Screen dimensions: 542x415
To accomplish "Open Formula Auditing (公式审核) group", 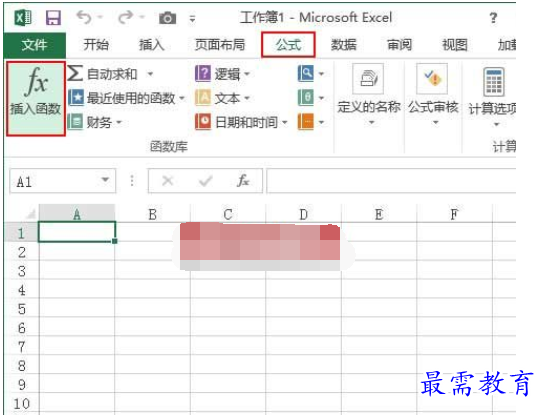I will 433,95.
